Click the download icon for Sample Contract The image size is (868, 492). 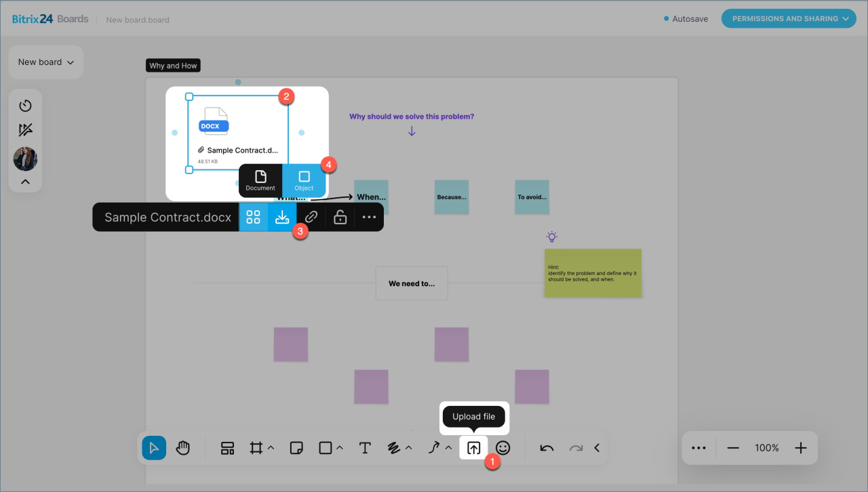coord(282,217)
